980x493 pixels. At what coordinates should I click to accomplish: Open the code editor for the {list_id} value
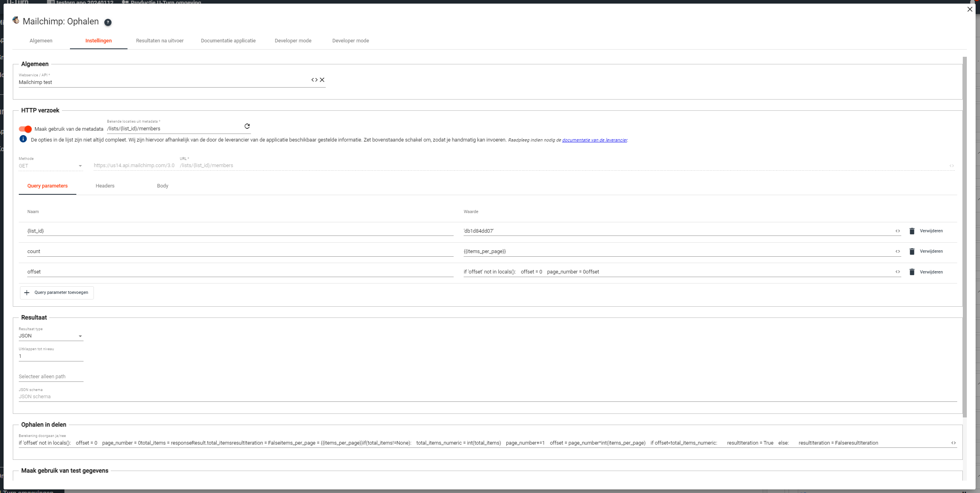(x=898, y=231)
